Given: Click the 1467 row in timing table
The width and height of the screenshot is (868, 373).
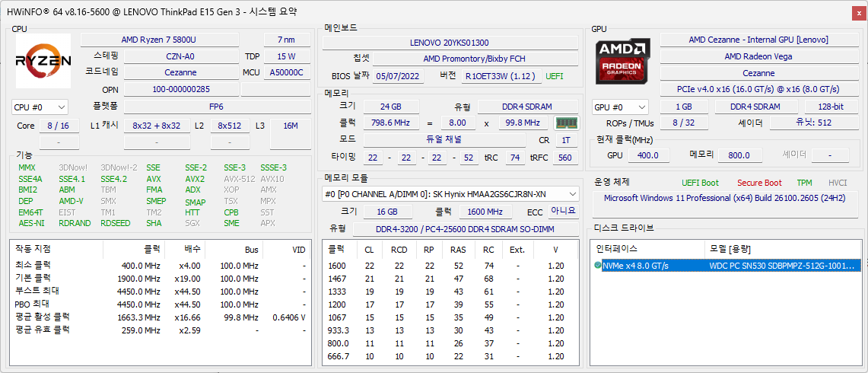Looking at the screenshot, I should [450, 278].
